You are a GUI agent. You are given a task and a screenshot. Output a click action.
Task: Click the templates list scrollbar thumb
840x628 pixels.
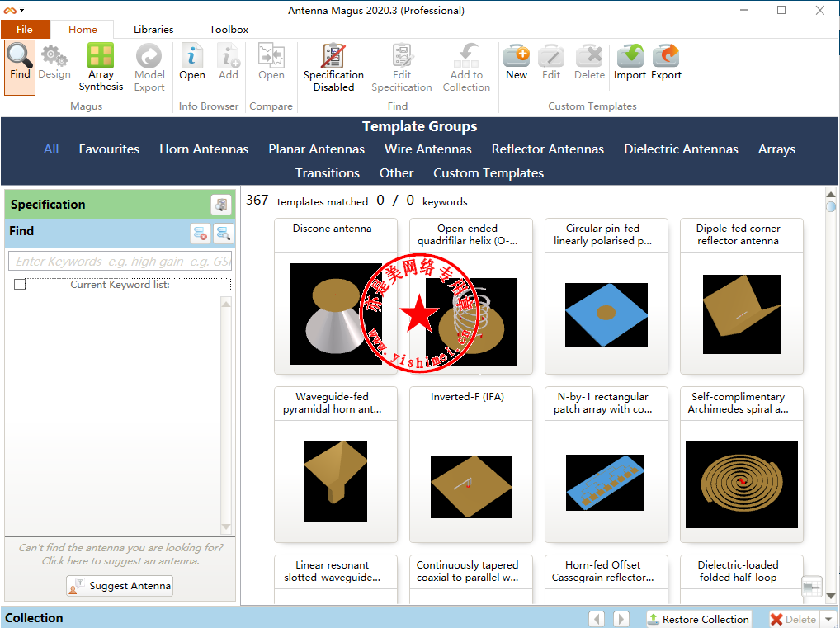pos(831,207)
